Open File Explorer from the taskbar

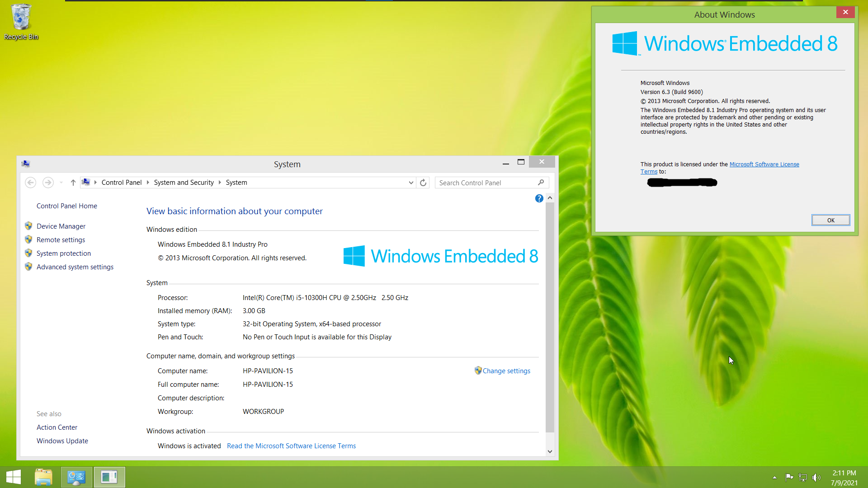pyautogui.click(x=43, y=477)
